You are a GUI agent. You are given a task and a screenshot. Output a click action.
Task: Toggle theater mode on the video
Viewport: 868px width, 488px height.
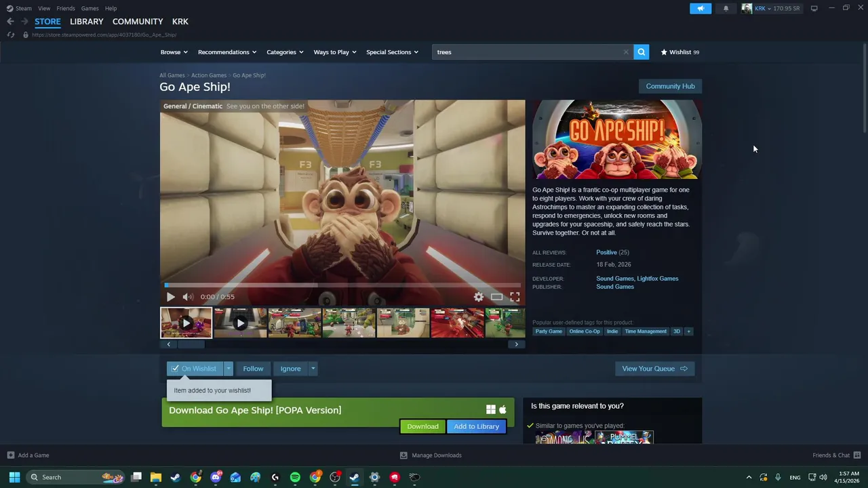coord(497,297)
